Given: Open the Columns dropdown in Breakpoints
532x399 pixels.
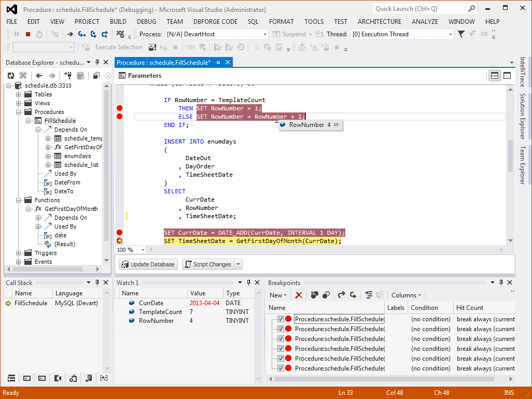Looking at the screenshot, I should [x=406, y=295].
